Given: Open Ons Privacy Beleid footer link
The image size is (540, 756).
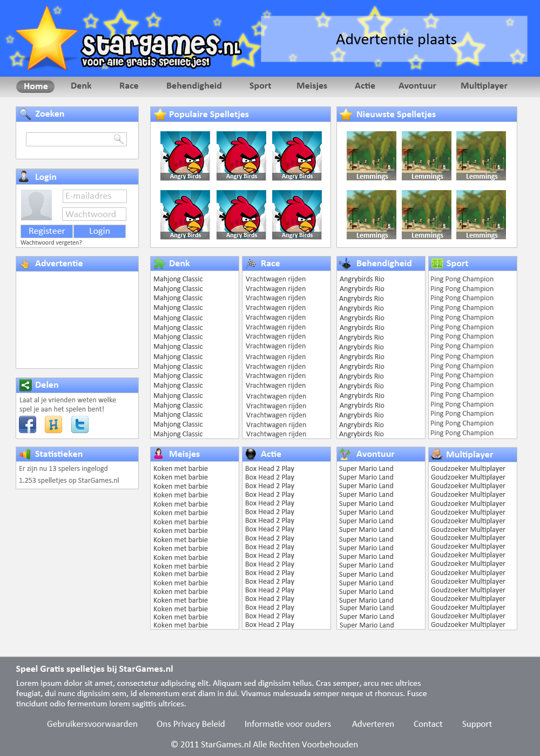Looking at the screenshot, I should coord(191,724).
